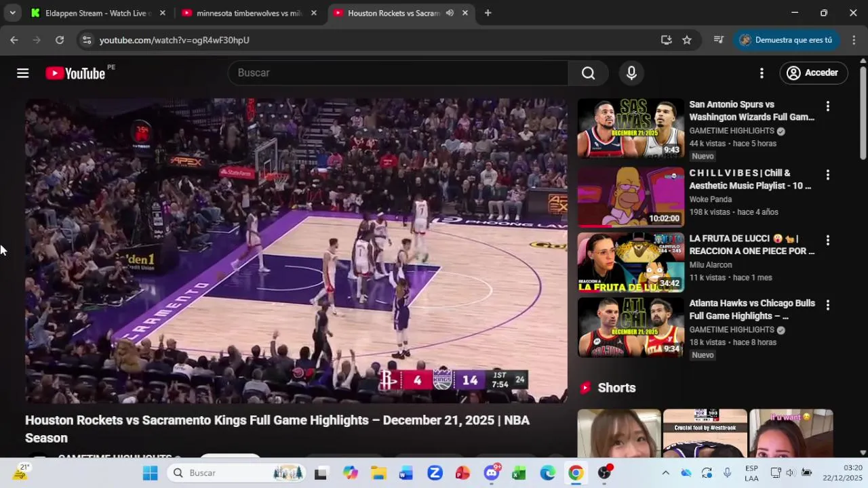Click the Chrome address bar URL
This screenshot has height=488, width=868.
174,40
